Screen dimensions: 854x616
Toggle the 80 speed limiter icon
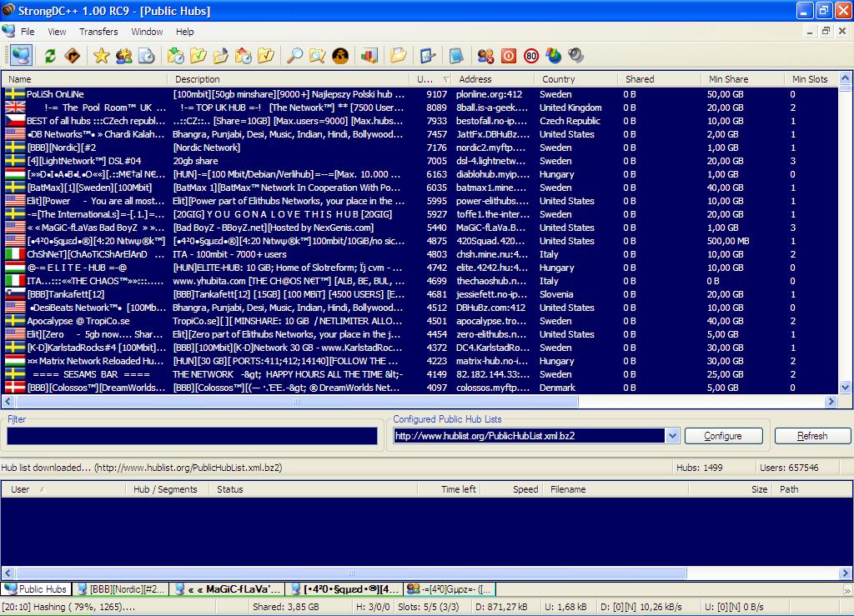[x=531, y=56]
